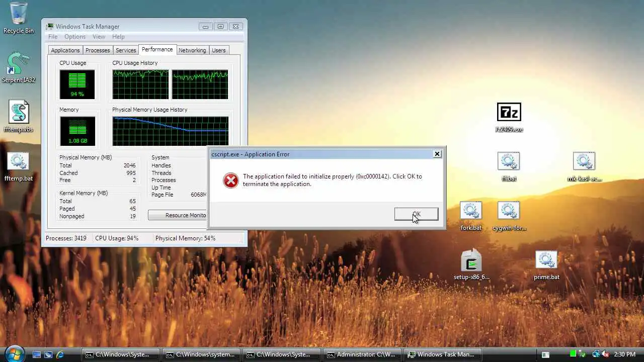Select the setup-x86_6... installer icon
The width and height of the screenshot is (644, 362).
[471, 265]
